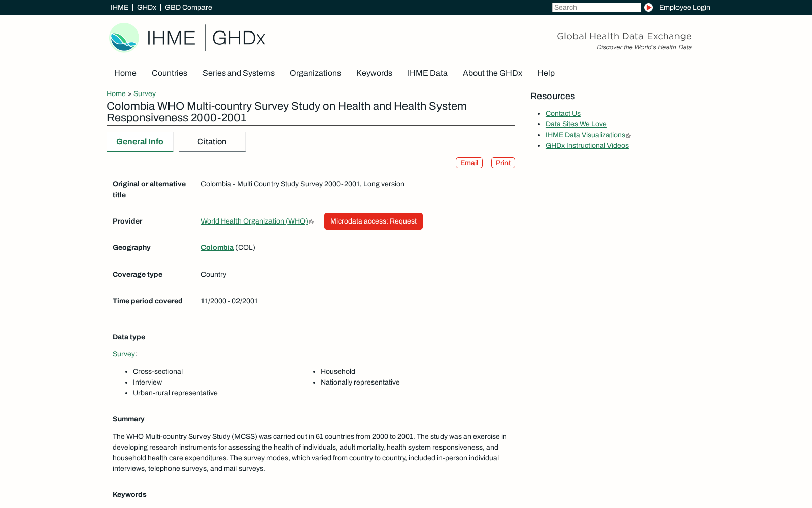Focus the Search input field

coord(596,8)
